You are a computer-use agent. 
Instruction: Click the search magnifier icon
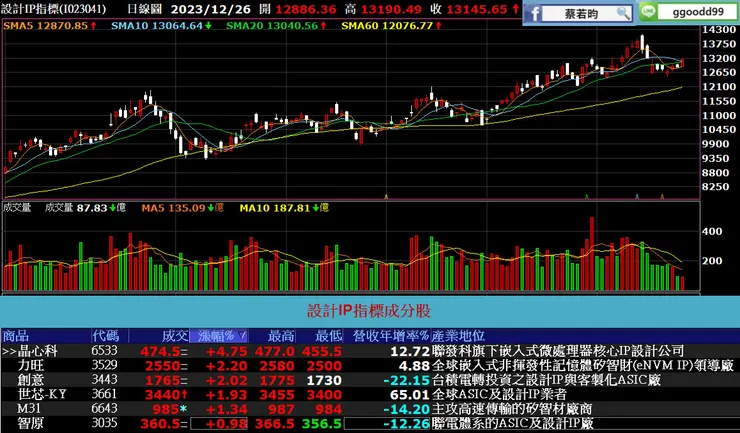point(623,13)
